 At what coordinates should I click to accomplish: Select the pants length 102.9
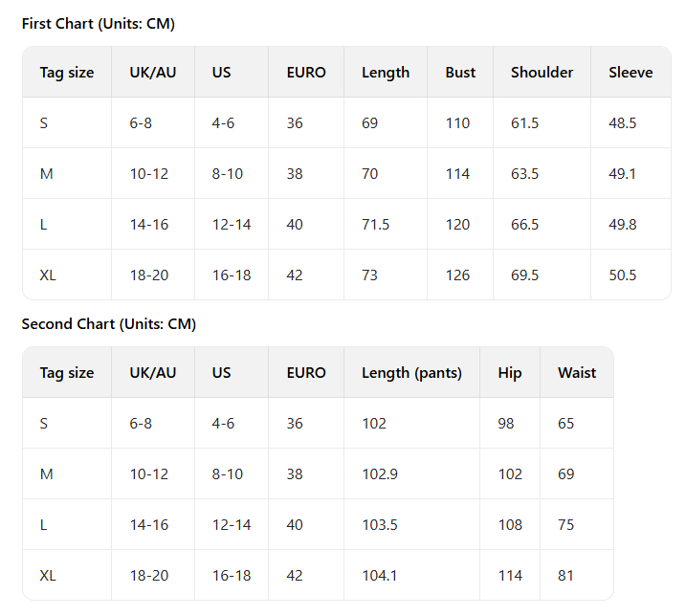[378, 474]
